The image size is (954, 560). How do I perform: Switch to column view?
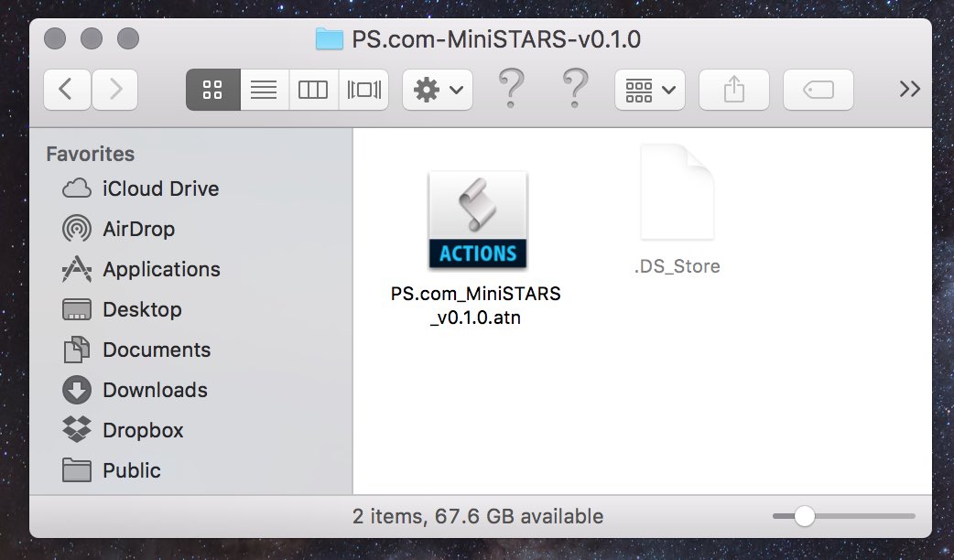tap(313, 90)
